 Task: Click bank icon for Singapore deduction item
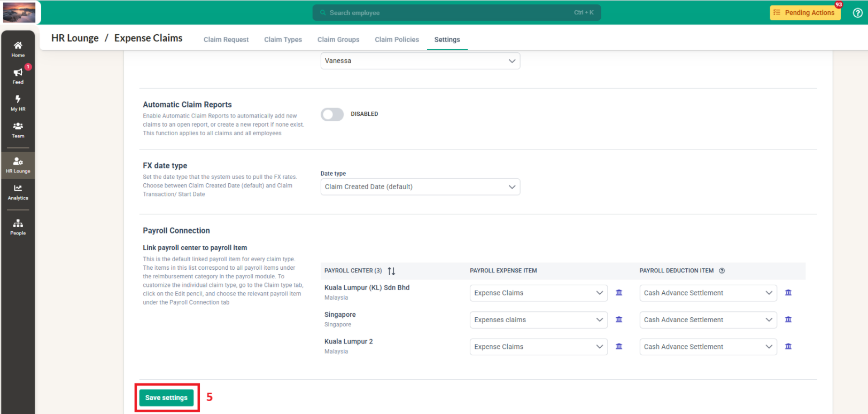pos(788,319)
